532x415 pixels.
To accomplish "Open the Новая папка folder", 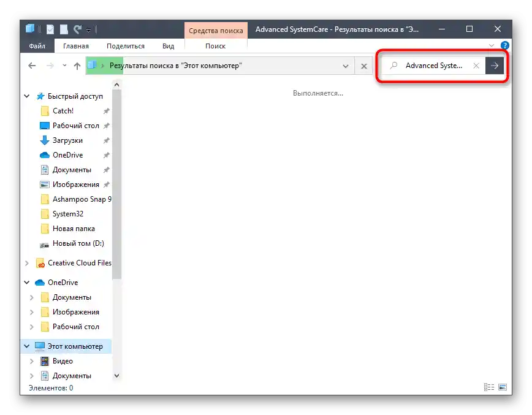I will pyautogui.click(x=74, y=229).
